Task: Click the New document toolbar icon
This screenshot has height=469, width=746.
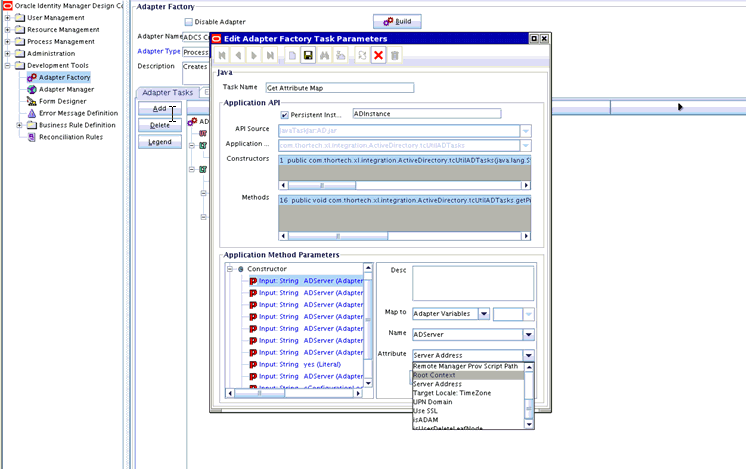Action: point(292,56)
